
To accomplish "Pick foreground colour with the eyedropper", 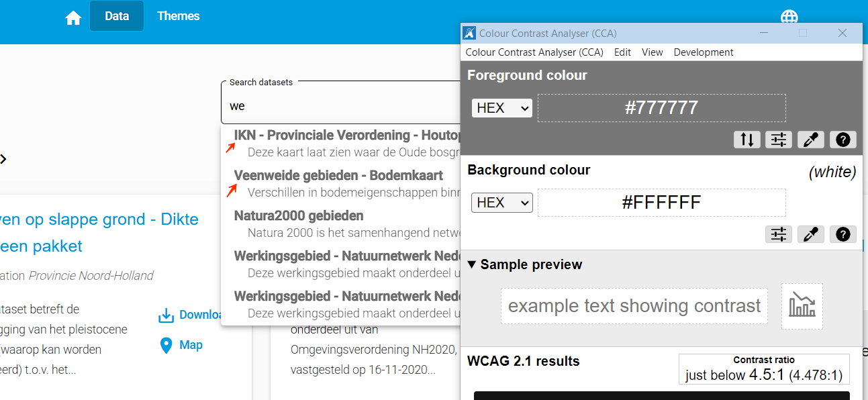I will (x=811, y=140).
